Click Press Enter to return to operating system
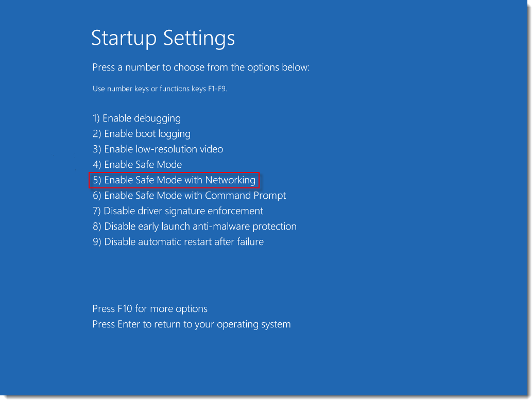This screenshot has height=400, width=532. click(191, 324)
